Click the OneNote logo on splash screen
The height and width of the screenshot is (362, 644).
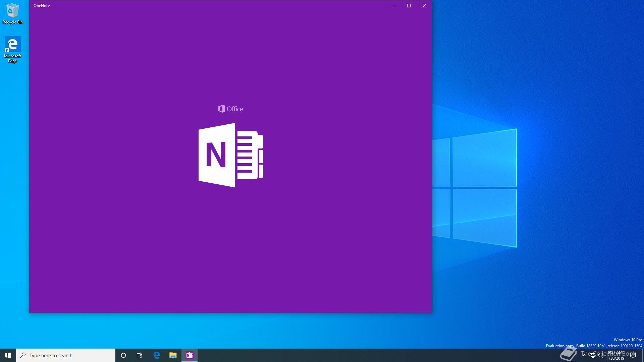231,155
